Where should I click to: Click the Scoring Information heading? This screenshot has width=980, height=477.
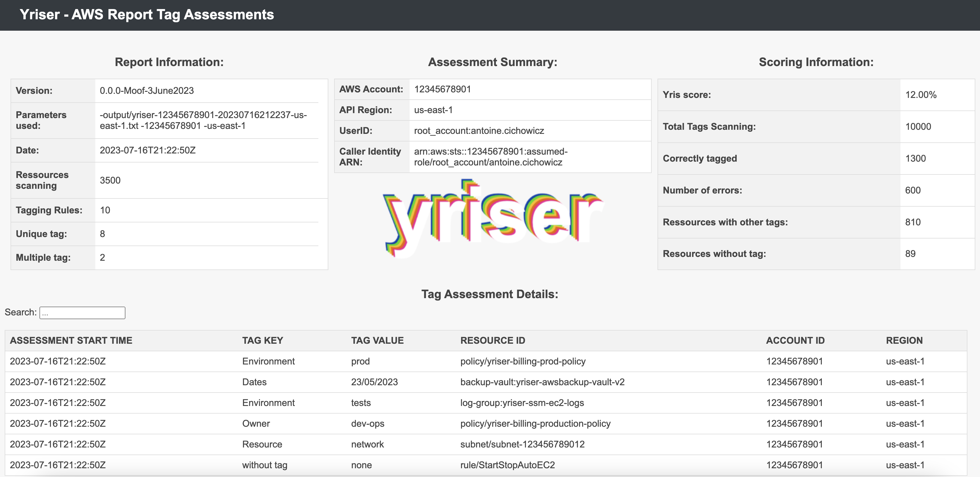click(x=816, y=62)
